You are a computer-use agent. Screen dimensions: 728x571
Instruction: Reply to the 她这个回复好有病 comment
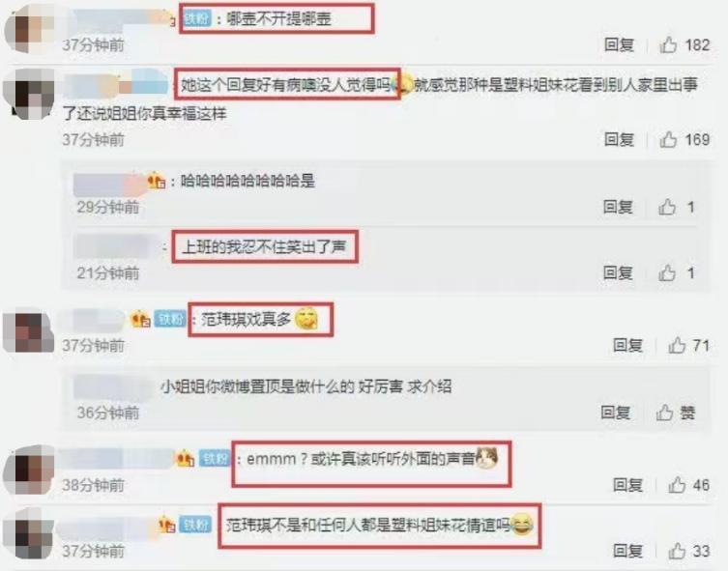620,139
